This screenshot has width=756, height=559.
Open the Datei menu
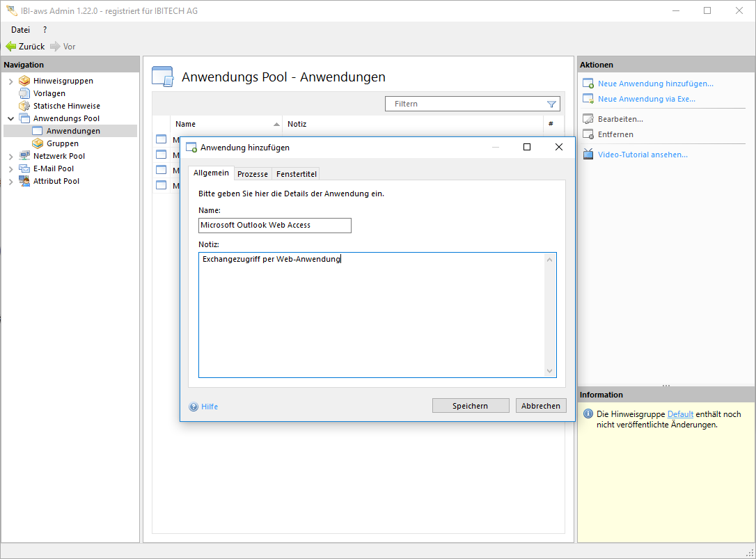(x=20, y=30)
